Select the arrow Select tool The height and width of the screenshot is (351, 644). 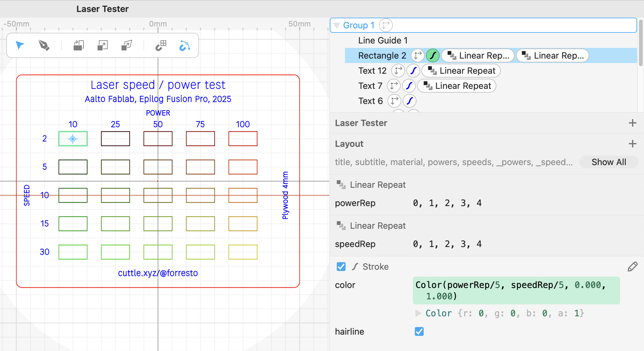coord(20,45)
